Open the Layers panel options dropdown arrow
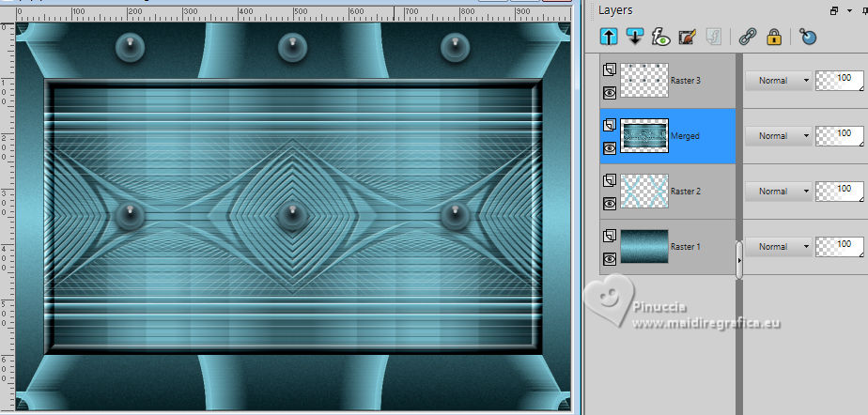The height and width of the screenshot is (415, 868). click(848, 10)
